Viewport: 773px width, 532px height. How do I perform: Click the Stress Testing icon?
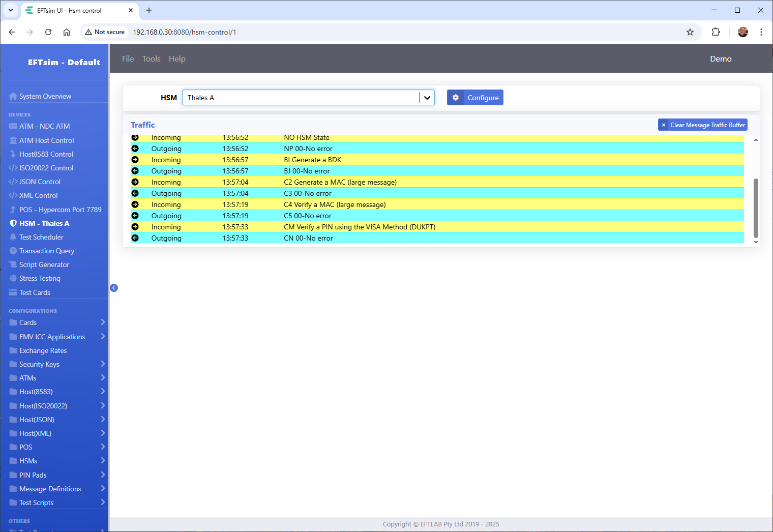point(13,278)
